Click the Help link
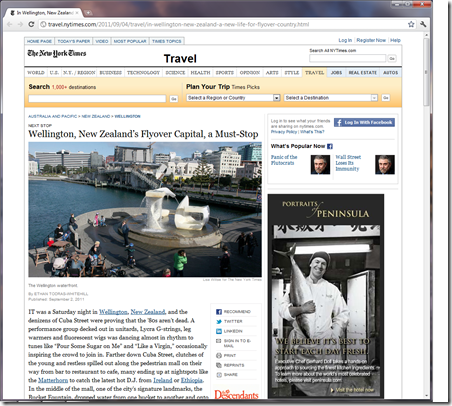The height and width of the screenshot is (406, 452). pos(395,40)
